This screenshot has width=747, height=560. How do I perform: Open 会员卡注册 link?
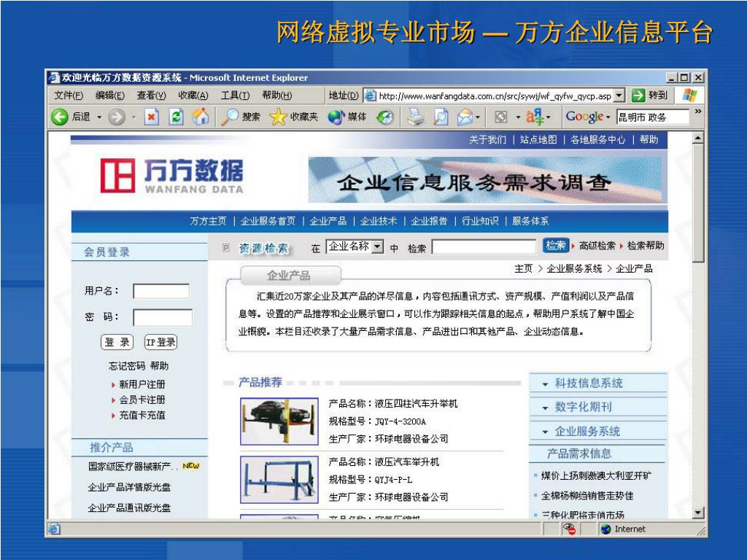pyautogui.click(x=142, y=400)
